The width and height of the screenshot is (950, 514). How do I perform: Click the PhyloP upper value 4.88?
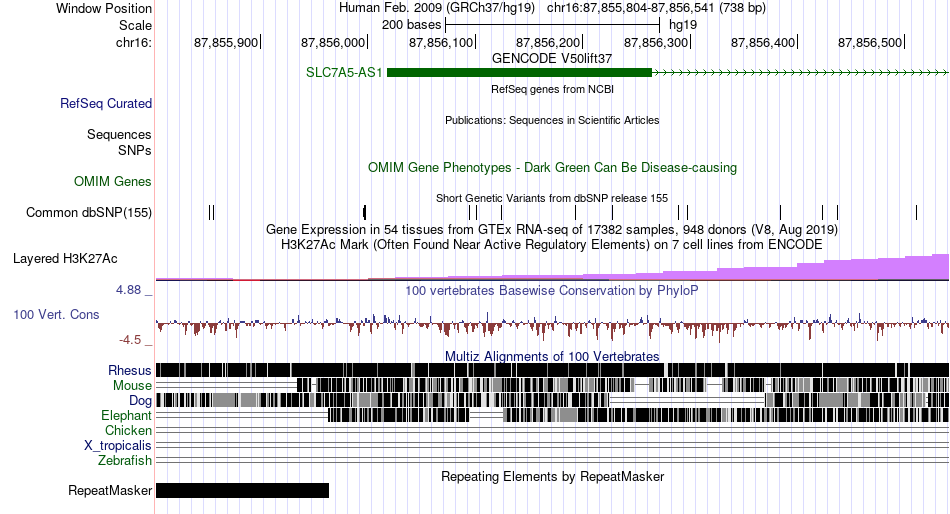[128, 290]
